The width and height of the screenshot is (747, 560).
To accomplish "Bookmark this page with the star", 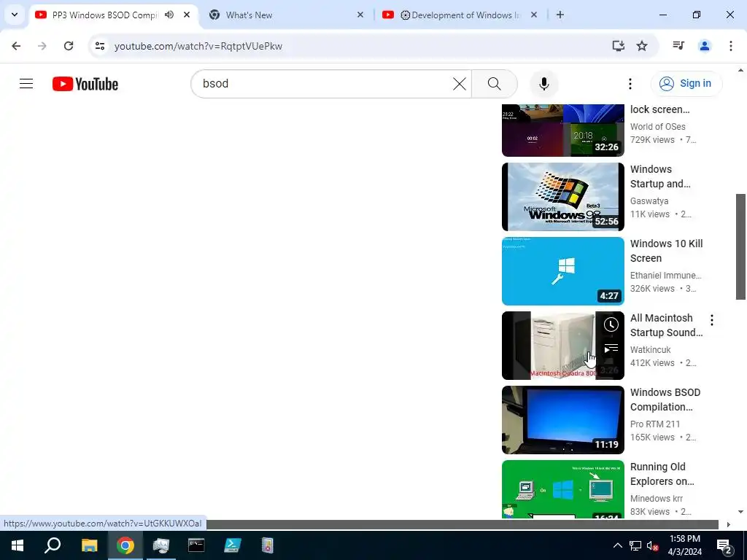I will 642,46.
